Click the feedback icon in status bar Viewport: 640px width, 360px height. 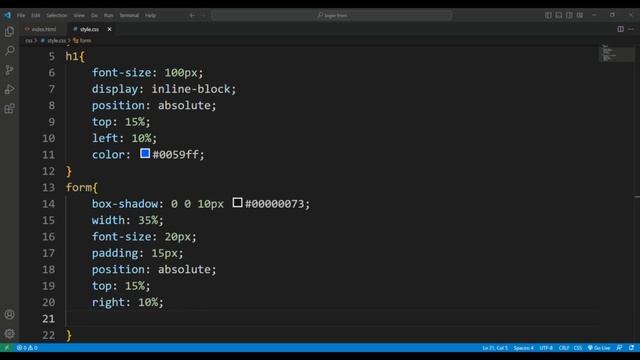point(619,348)
